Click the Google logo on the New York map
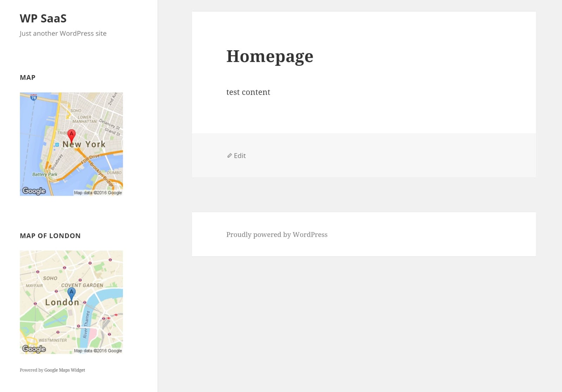The height and width of the screenshot is (392, 562). pos(34,191)
